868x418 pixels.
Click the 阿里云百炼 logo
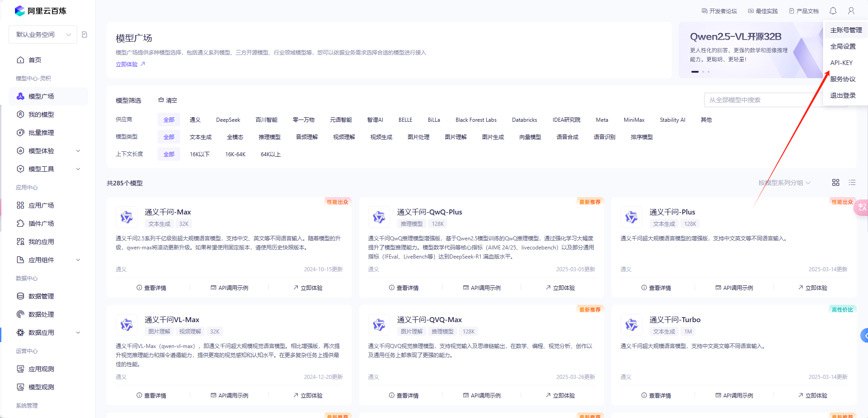tap(40, 11)
